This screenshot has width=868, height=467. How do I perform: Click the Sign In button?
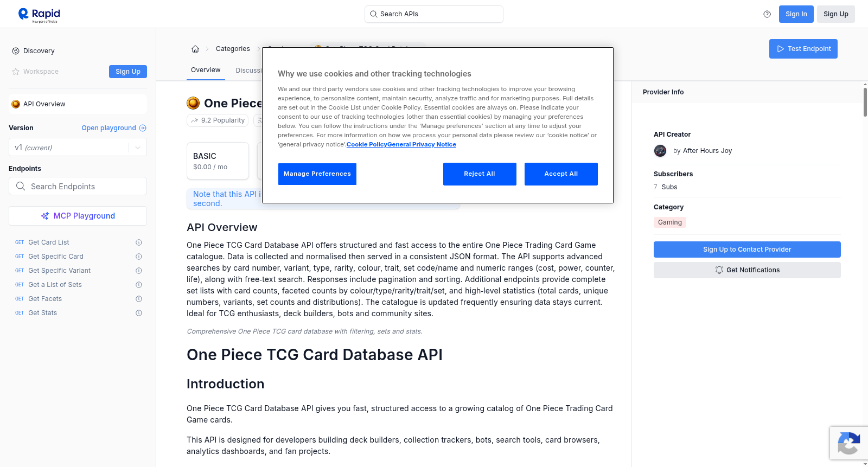point(796,14)
